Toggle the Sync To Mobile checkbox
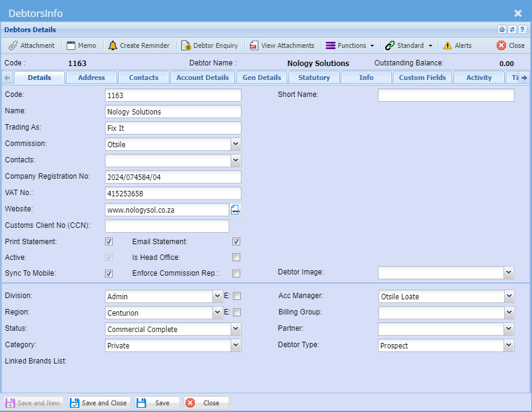 (x=109, y=273)
